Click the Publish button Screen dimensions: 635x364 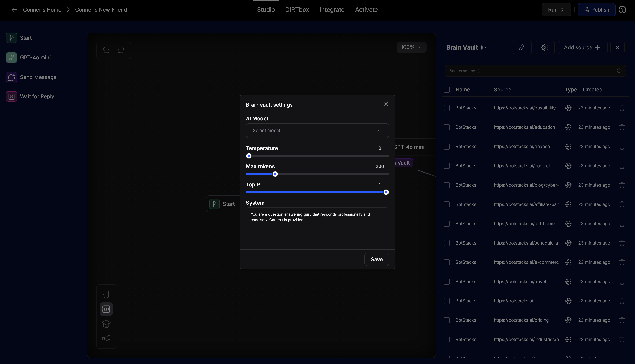click(x=596, y=9)
